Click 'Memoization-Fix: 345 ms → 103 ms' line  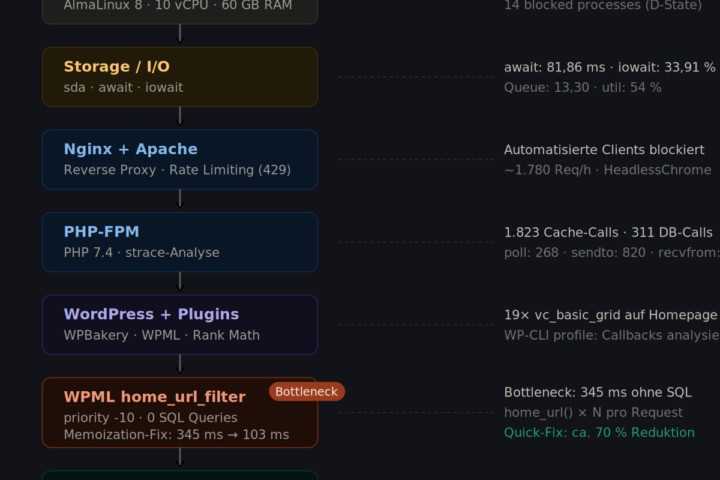click(x=176, y=435)
